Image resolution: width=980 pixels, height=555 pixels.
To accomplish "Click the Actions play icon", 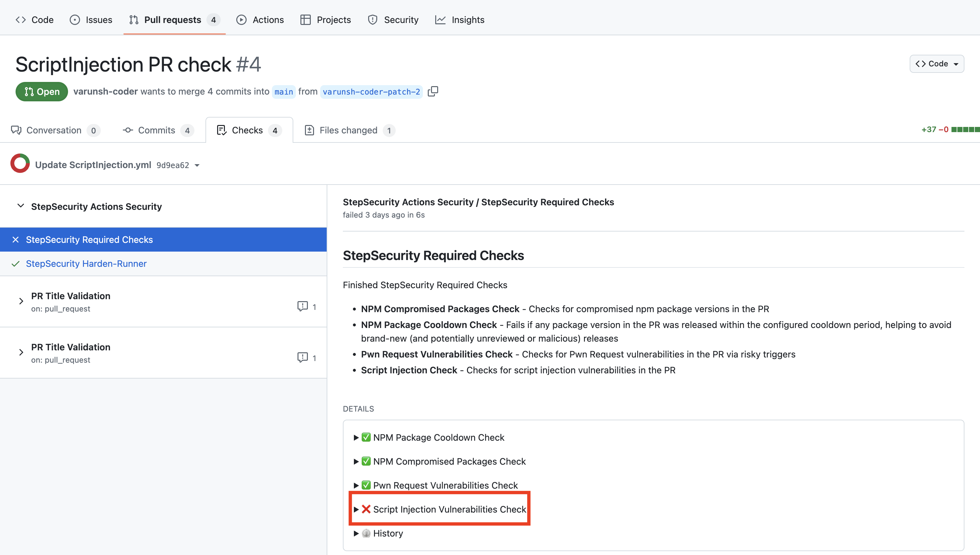I will [x=241, y=20].
